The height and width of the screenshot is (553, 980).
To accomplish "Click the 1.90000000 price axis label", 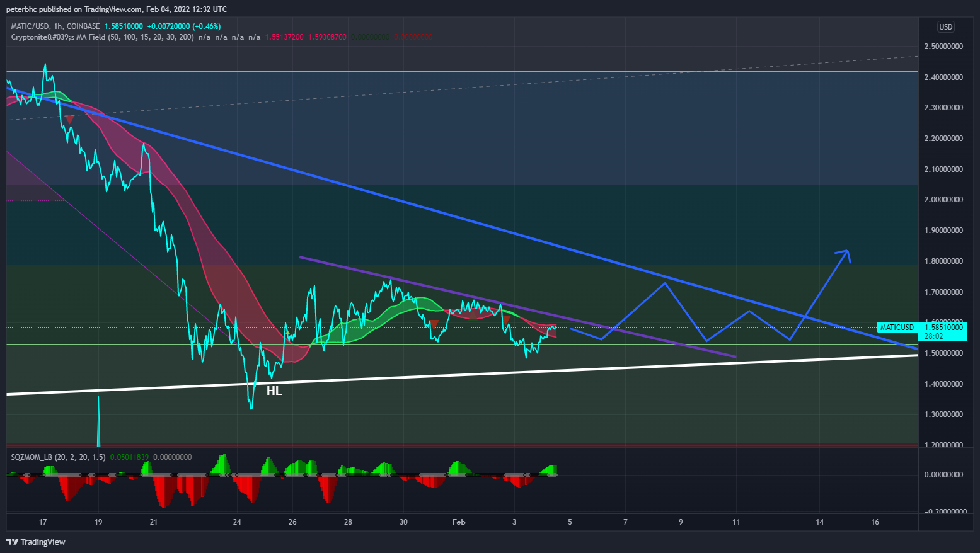I will pyautogui.click(x=943, y=231).
